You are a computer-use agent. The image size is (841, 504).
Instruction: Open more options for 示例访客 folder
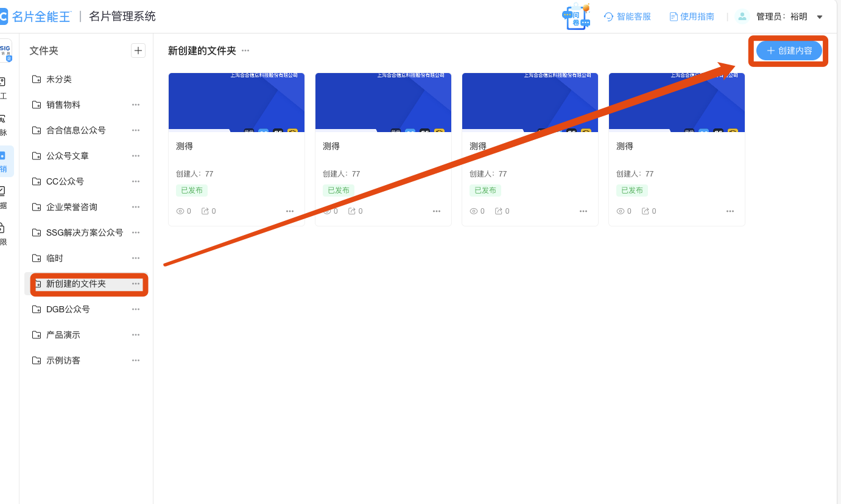pos(136,360)
